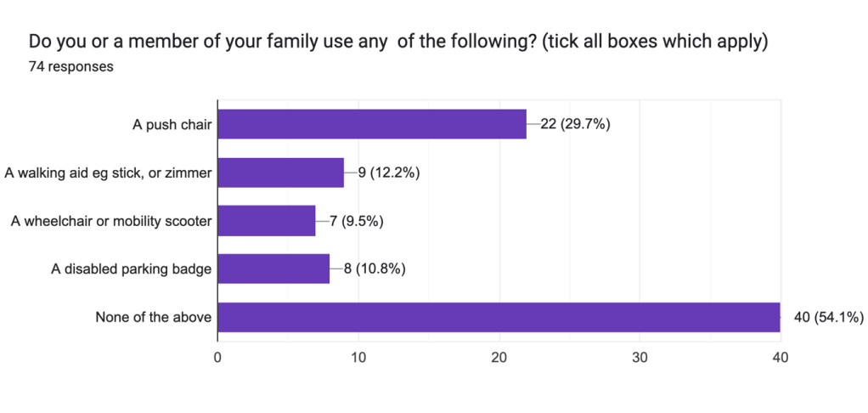Viewport: 868px width, 413px height.
Task: Click the 'None of the above' axis label
Action: (154, 318)
